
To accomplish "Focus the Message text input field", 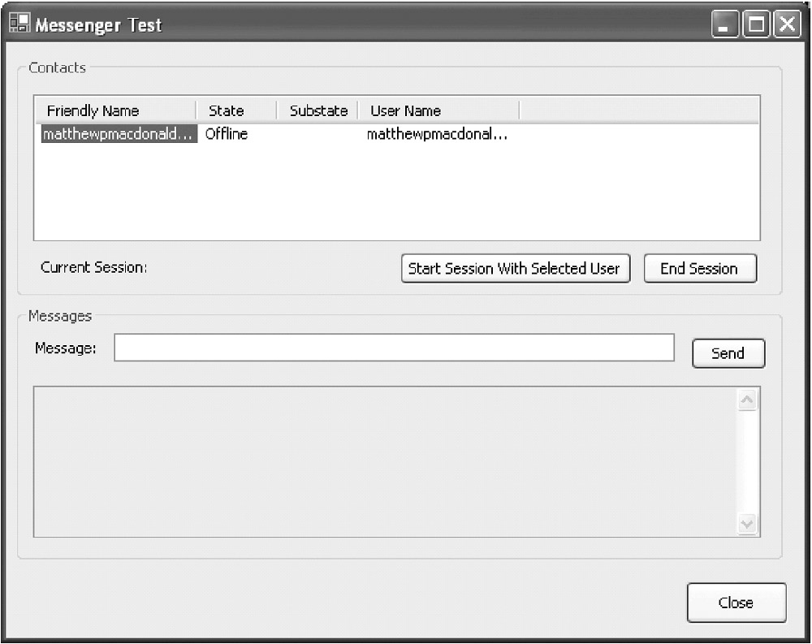I will [x=394, y=348].
